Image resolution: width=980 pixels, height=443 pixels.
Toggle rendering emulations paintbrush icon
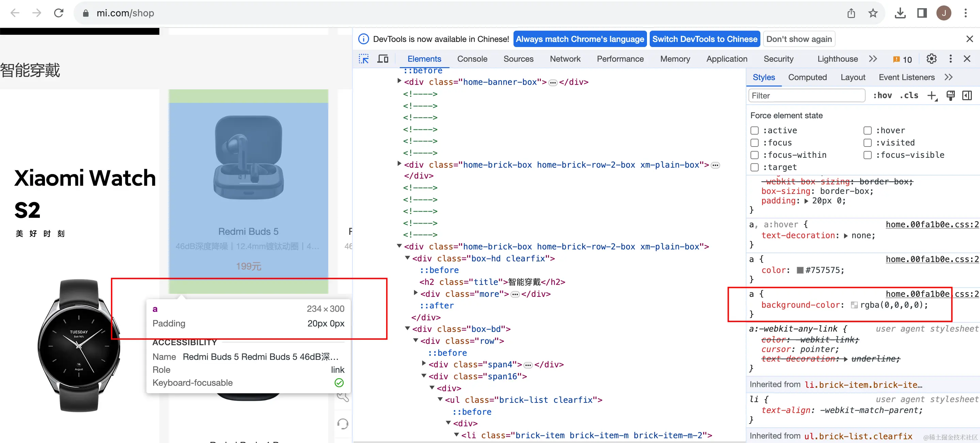click(950, 95)
